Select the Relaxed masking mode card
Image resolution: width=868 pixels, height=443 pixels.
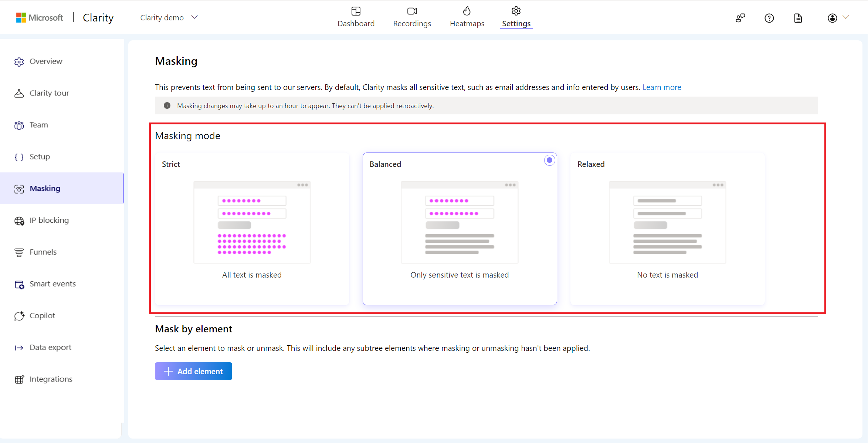pyautogui.click(x=667, y=229)
